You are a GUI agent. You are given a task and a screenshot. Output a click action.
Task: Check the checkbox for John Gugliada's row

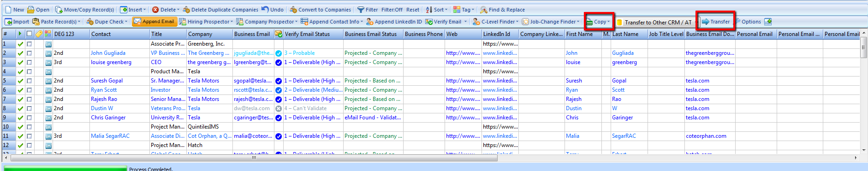(x=30, y=53)
